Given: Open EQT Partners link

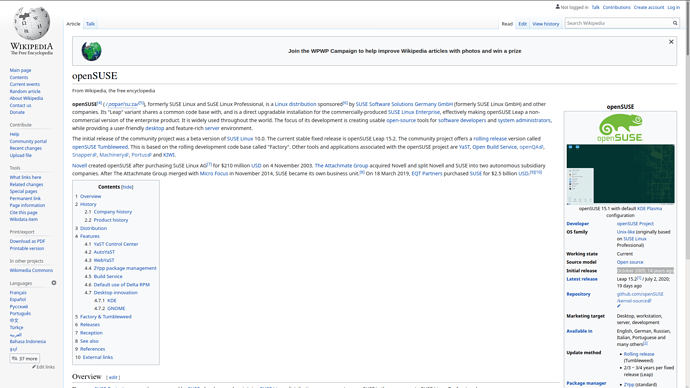Looking at the screenshot, I should [427, 173].
